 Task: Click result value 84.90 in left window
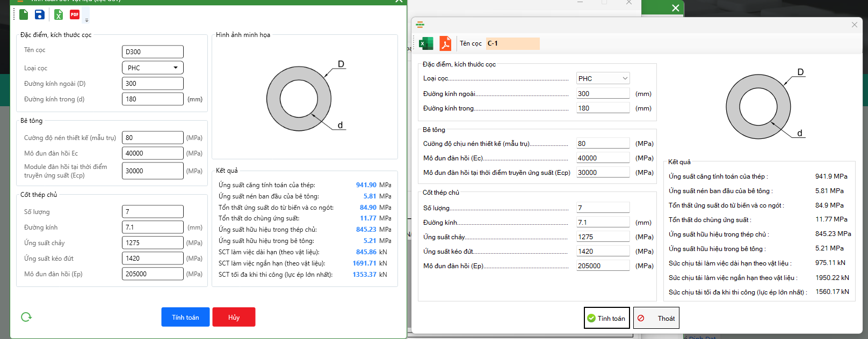368,207
